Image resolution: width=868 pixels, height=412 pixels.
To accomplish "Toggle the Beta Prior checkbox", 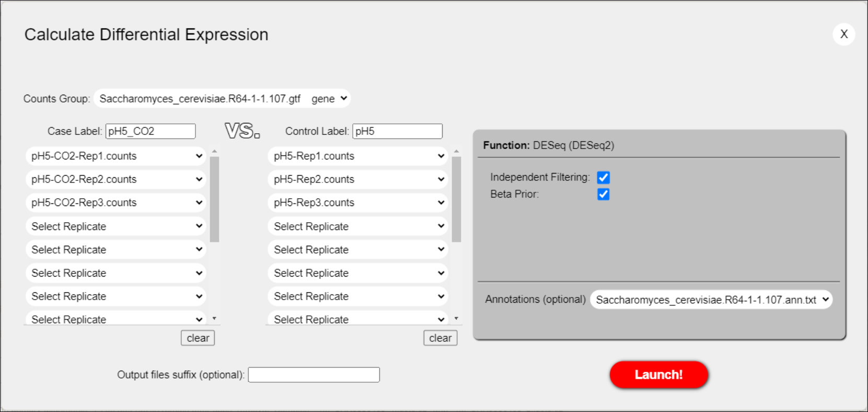I will pyautogui.click(x=603, y=194).
